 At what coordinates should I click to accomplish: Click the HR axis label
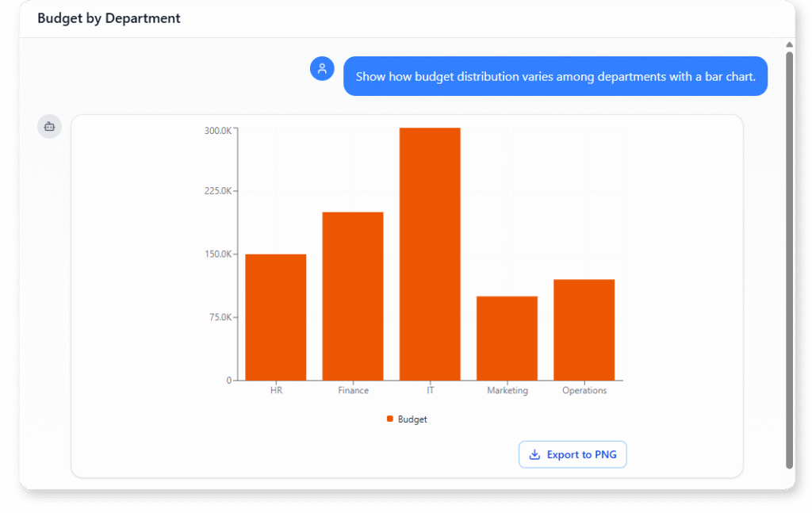[276, 390]
